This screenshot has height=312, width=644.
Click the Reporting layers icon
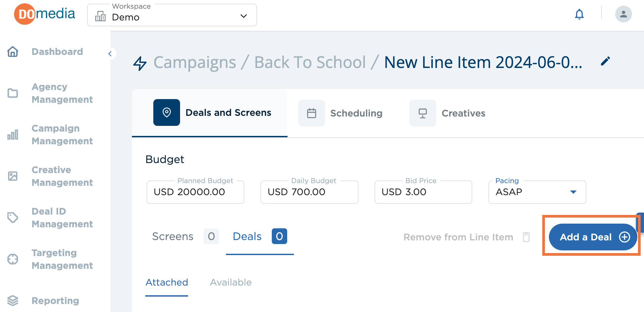pyautogui.click(x=13, y=301)
